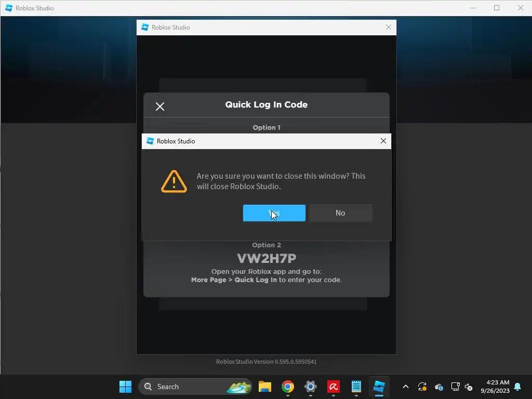This screenshot has width=532, height=399.
Task: Open the clock showing 4:23 AM
Action: (x=495, y=387)
